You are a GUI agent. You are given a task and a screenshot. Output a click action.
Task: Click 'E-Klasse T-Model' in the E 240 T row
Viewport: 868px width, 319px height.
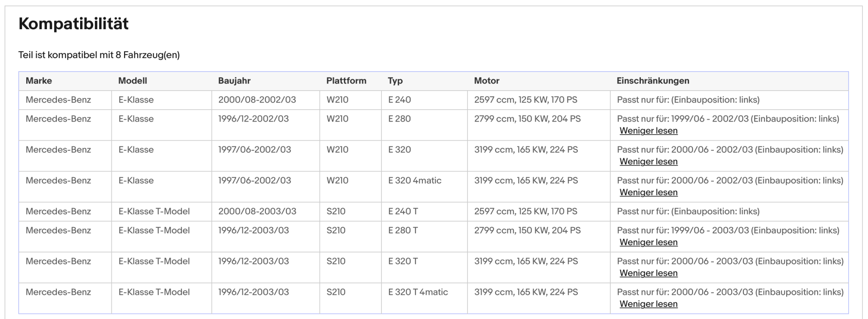[x=154, y=211]
